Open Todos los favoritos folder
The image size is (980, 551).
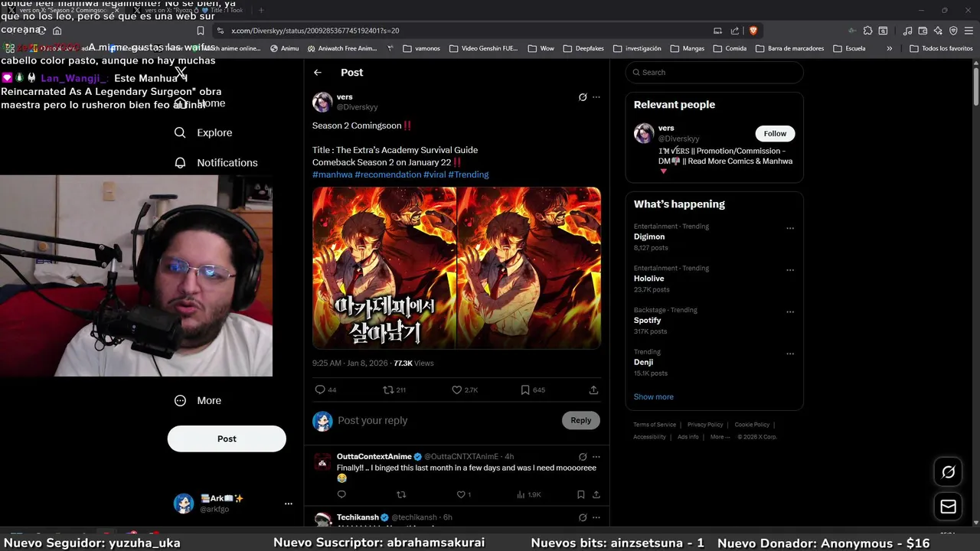click(941, 48)
